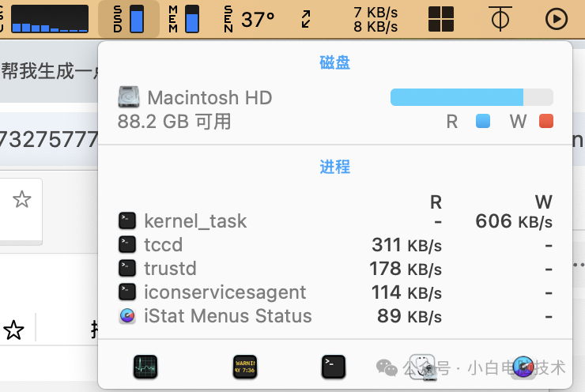Open Disk Utility icon in bottom row
This screenshot has width=585, height=392.
pos(423,367)
